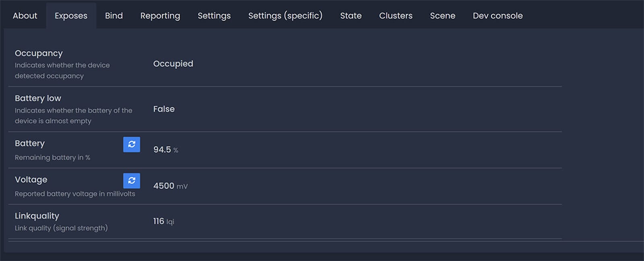The height and width of the screenshot is (261, 644).
Task: Click the Battery low label
Action: coord(38,98)
